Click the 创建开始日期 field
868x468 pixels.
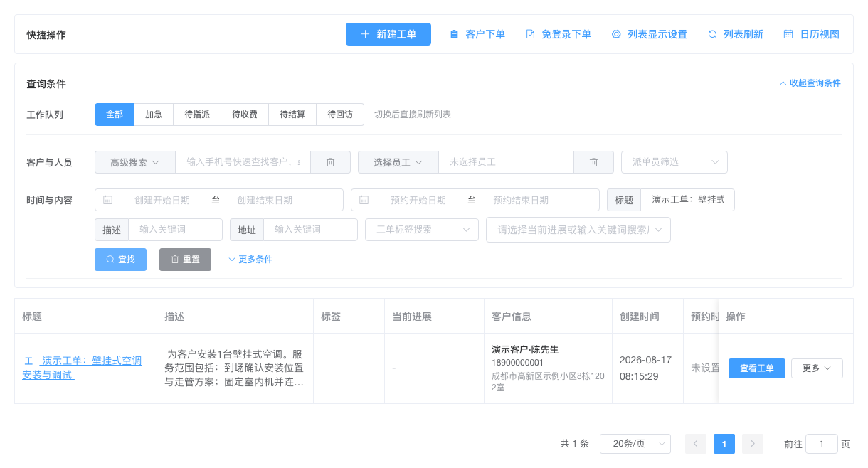click(x=162, y=200)
